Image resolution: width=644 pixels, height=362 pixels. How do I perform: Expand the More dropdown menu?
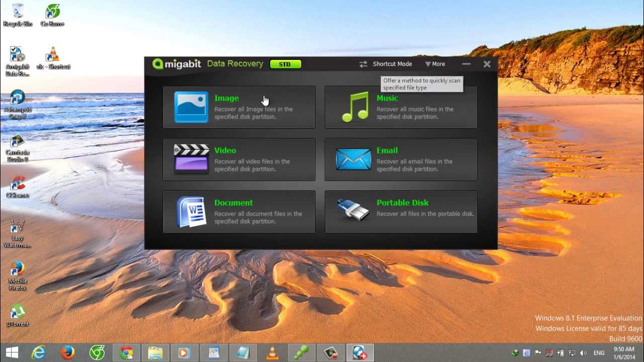pos(435,64)
